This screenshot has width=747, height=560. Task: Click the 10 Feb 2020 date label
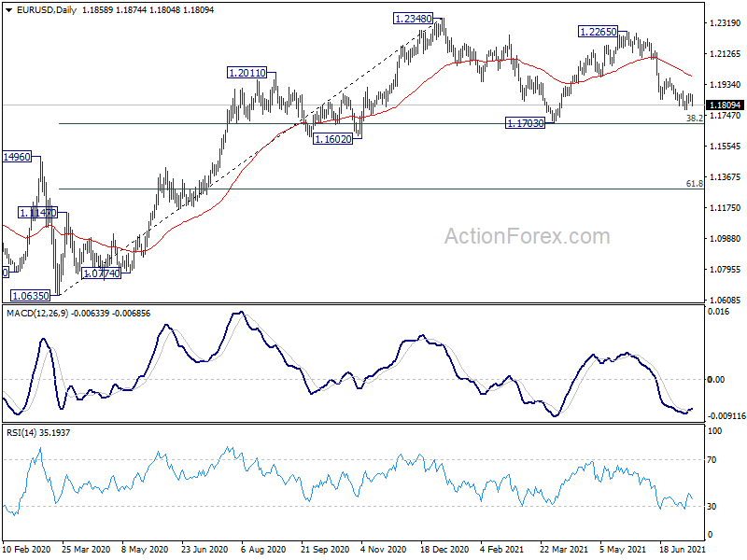coord(27,550)
